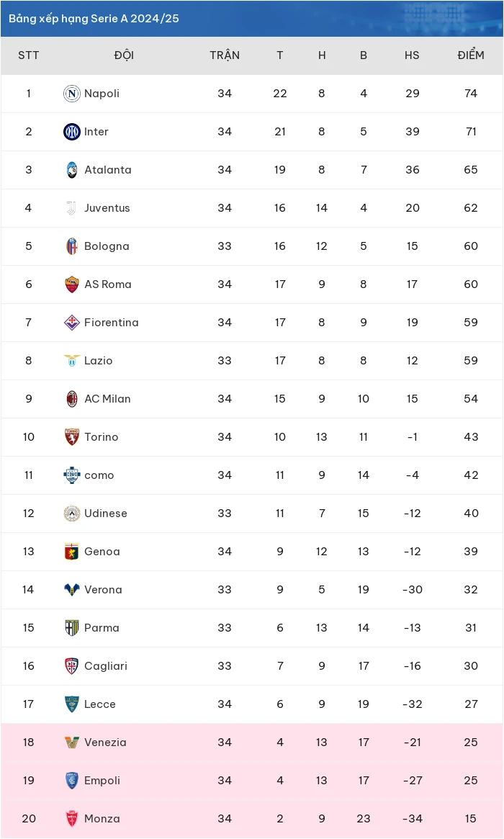The width and height of the screenshot is (504, 839).
Task: Click the Udinese team name
Action: click(106, 513)
